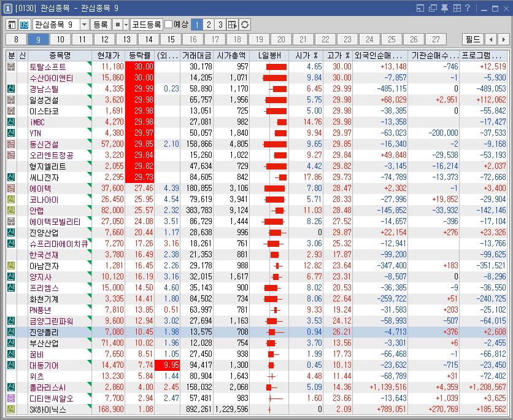Click the 필드 button
Image resolution: width=513 pixels, height=420 pixels.
pos(472,40)
